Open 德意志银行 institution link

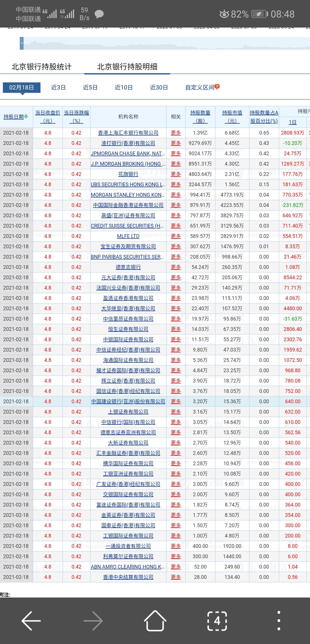[128, 267]
